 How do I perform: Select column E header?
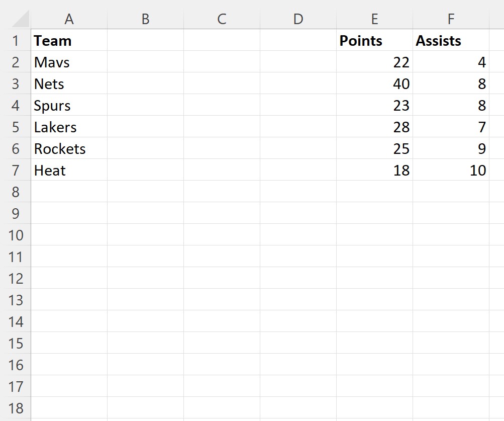(x=374, y=19)
